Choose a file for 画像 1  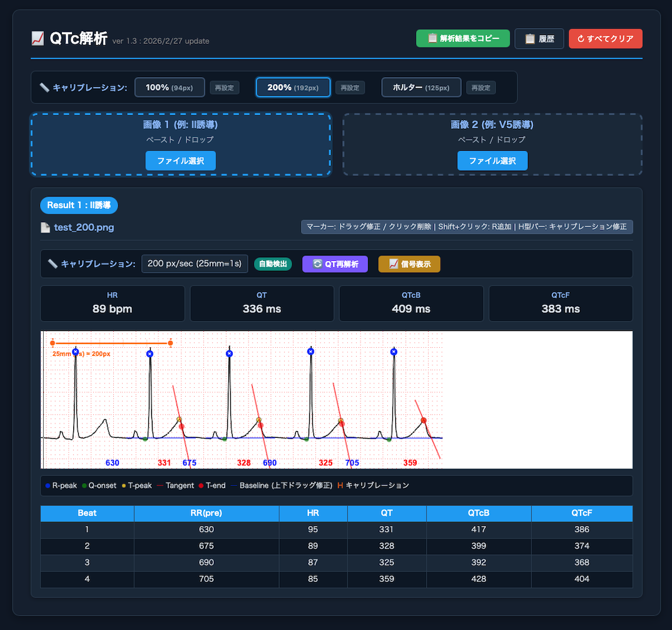point(180,161)
